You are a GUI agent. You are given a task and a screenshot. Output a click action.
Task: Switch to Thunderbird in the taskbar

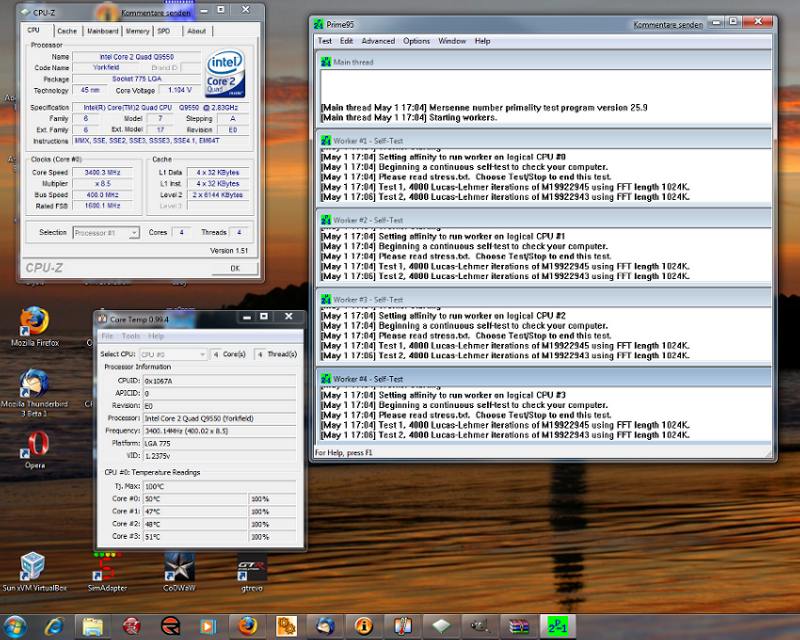click(325, 626)
